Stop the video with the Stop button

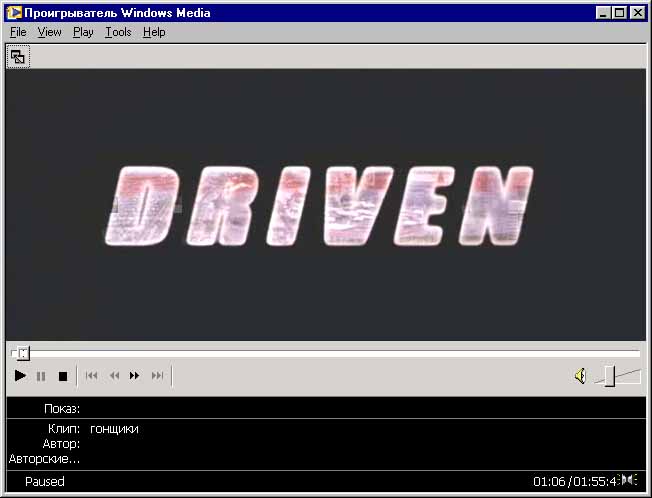coord(63,377)
